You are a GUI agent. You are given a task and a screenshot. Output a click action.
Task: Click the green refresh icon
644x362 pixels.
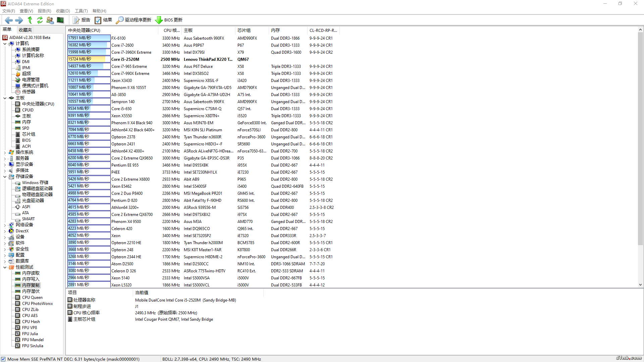click(x=40, y=20)
